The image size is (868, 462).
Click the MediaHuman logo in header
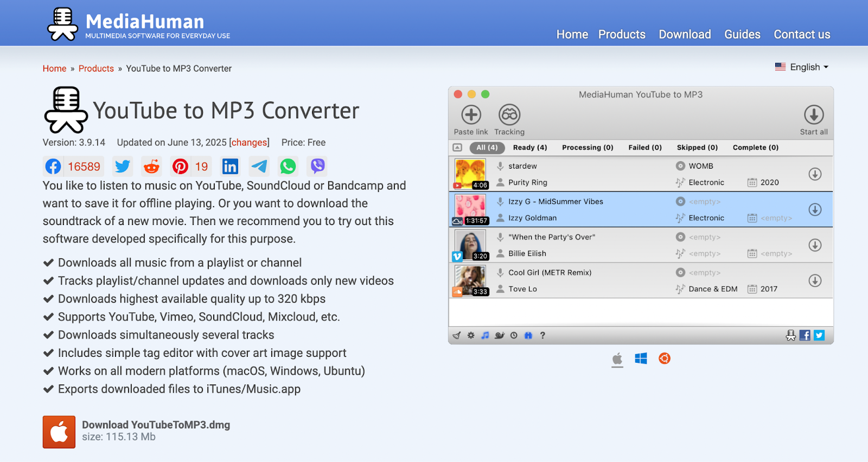[139, 24]
